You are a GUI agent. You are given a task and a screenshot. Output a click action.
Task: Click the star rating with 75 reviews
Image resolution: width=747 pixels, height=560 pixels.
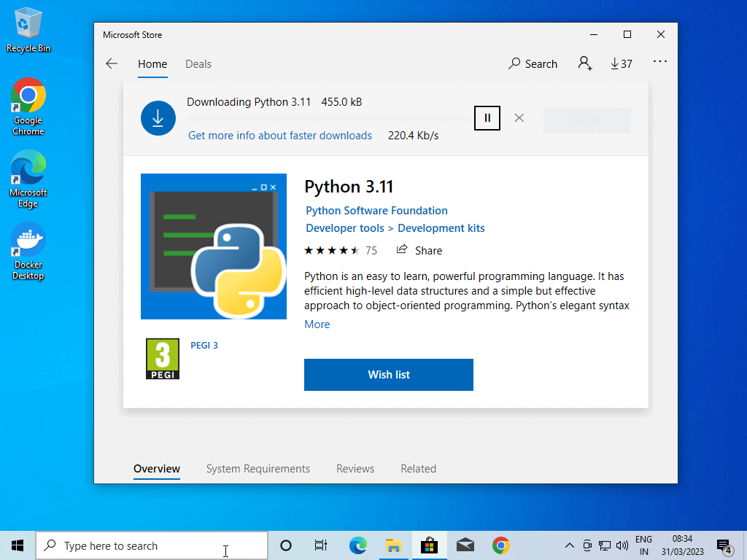[340, 251]
